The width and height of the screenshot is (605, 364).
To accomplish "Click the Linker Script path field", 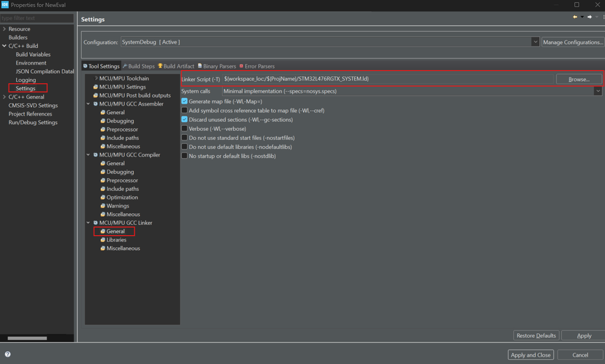I will tap(387, 79).
